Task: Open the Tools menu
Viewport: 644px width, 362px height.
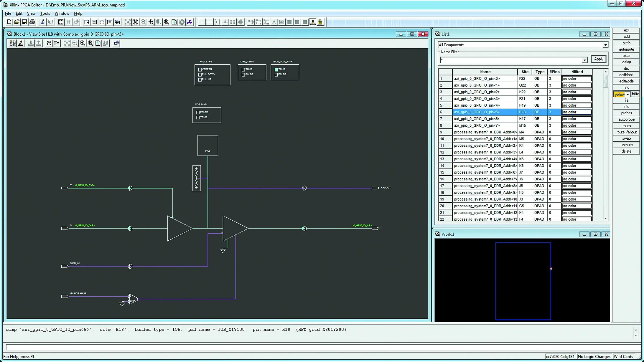Action: (x=45, y=13)
